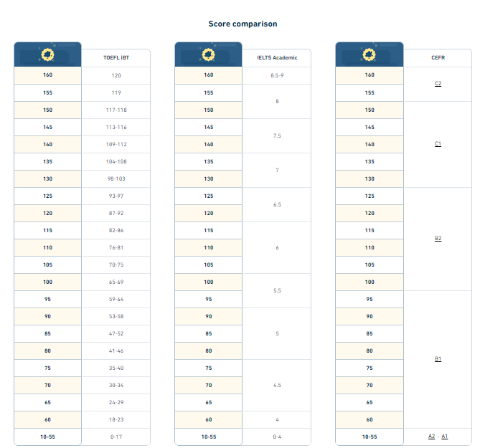Click the TOEFL score cell 120

point(116,75)
